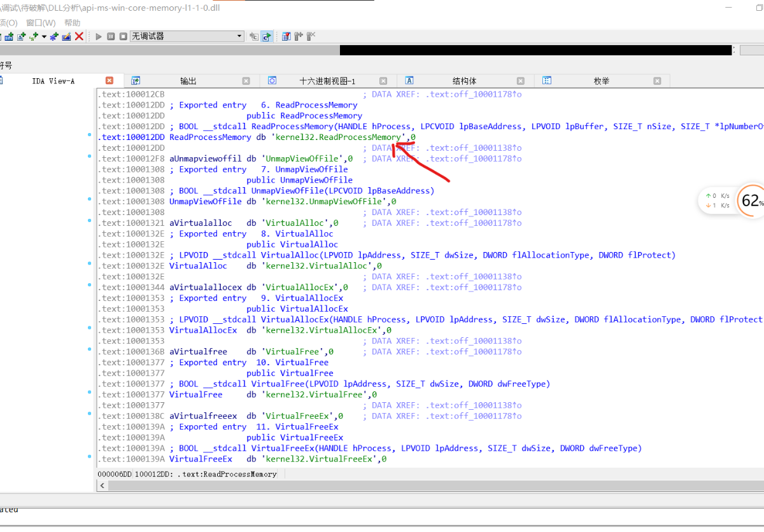764x532 pixels.
Task: Switch to the IDA View-A tab
Action: point(53,81)
